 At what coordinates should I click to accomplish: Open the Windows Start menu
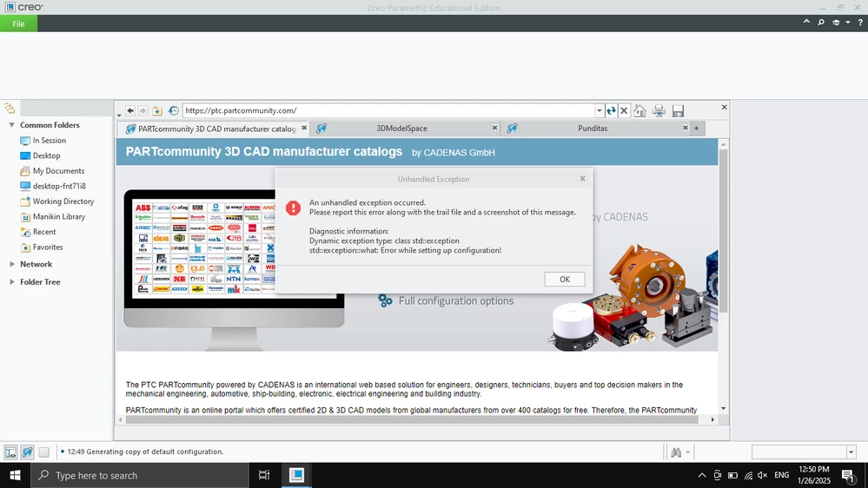click(x=15, y=475)
